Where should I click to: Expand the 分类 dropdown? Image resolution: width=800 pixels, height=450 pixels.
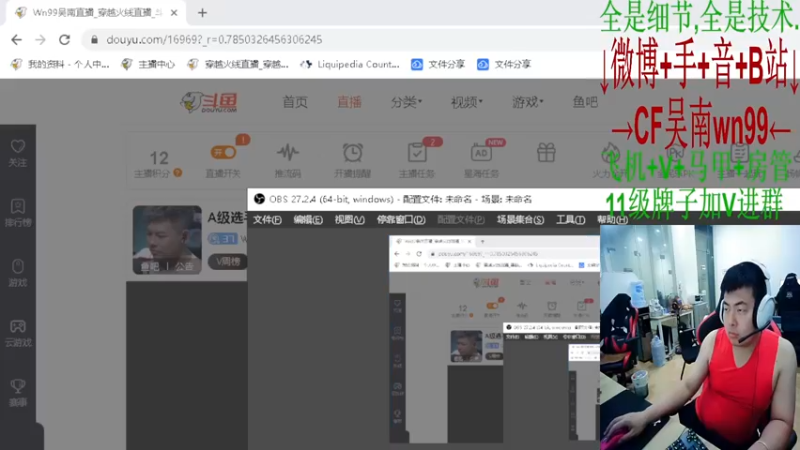tap(406, 102)
